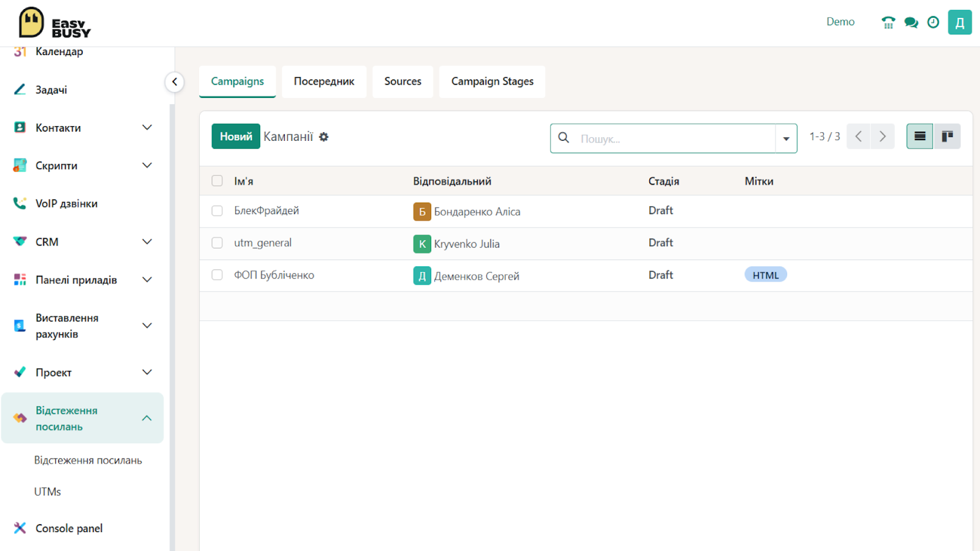Switch to the Sources tab
This screenshot has width=980, height=551.
(402, 81)
